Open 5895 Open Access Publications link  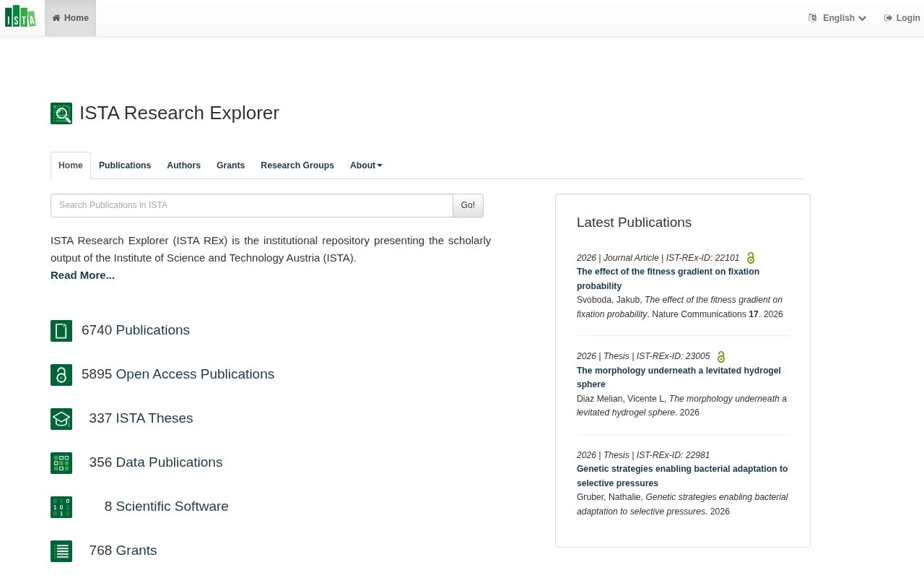point(178,374)
